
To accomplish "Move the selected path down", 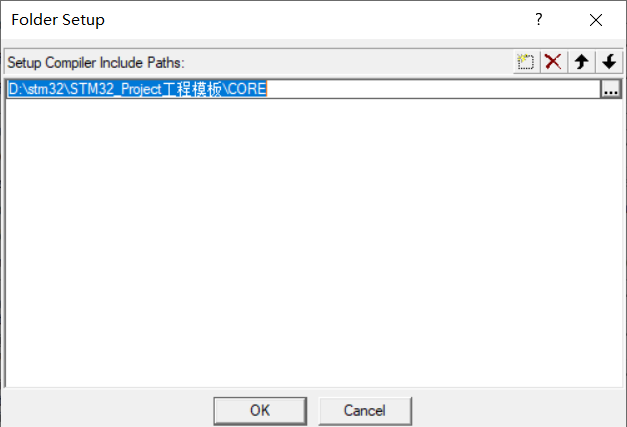I will click(x=609, y=62).
